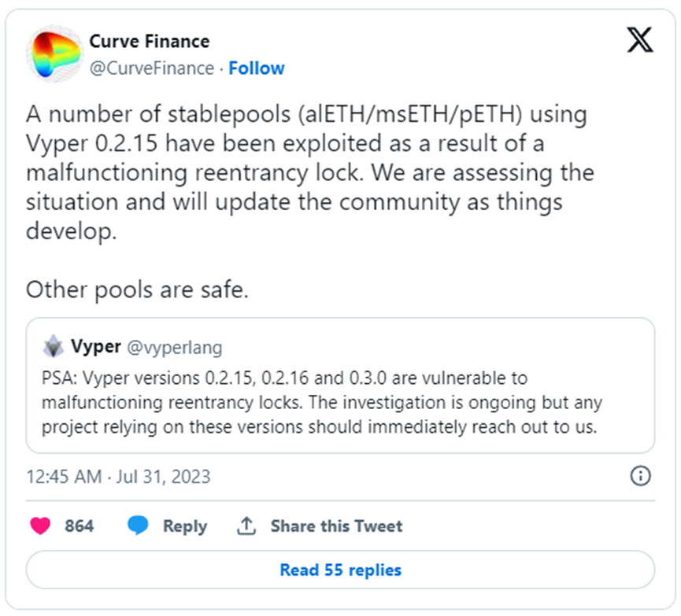This screenshot has width=681, height=616.
Task: Open Curve Finance profile avatar
Action: 55,53
